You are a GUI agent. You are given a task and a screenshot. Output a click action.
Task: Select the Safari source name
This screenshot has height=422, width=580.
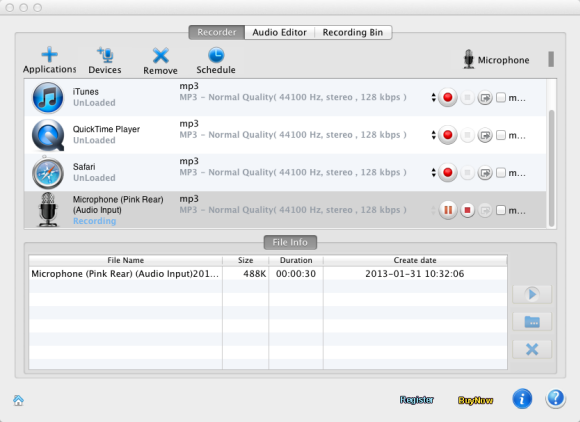coord(84,167)
